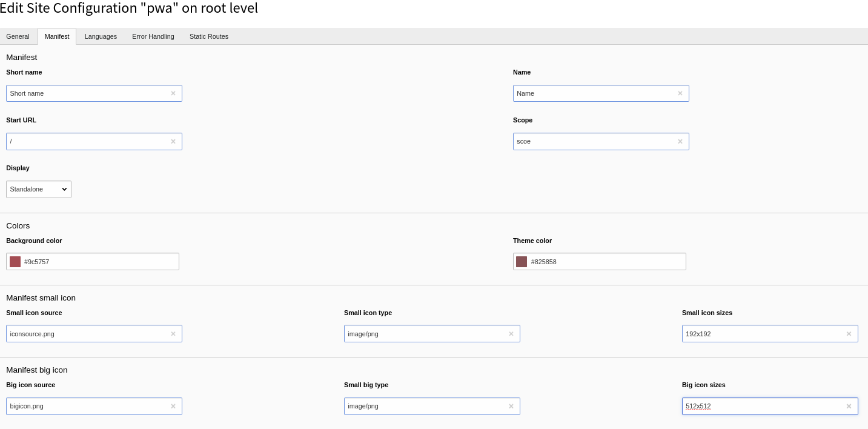
Task: Clear the Start URL value
Action: click(173, 141)
